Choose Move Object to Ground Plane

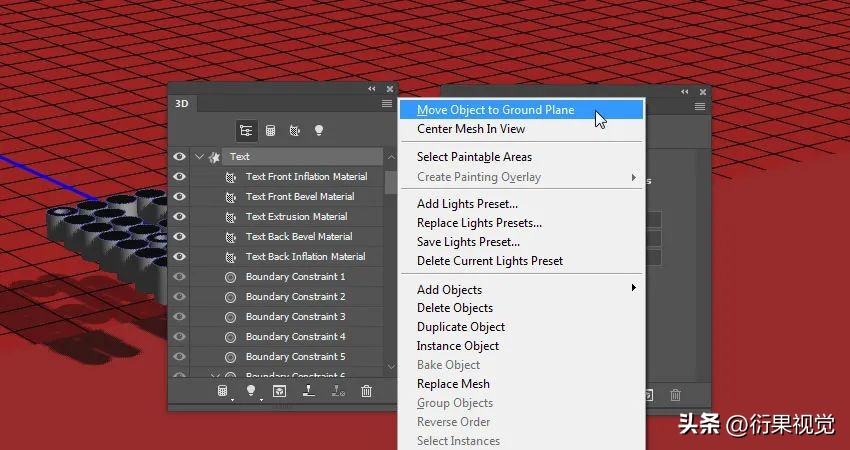pyautogui.click(x=521, y=110)
